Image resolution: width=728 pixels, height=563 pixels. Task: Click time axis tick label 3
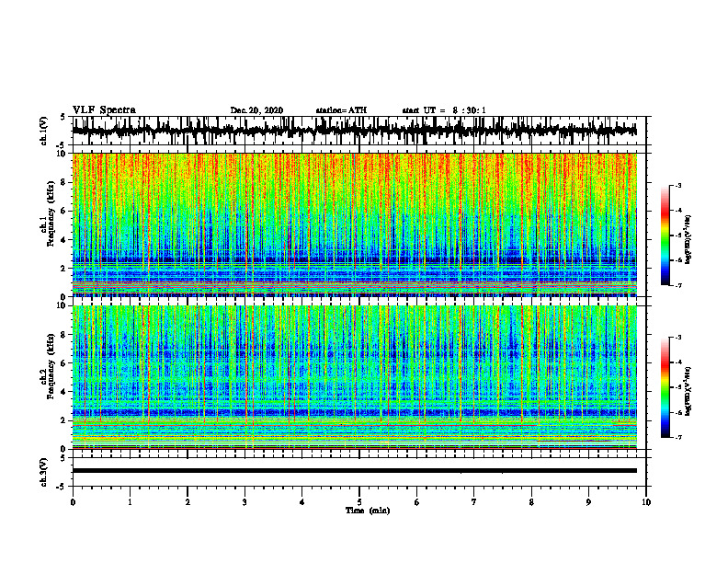[245, 502]
